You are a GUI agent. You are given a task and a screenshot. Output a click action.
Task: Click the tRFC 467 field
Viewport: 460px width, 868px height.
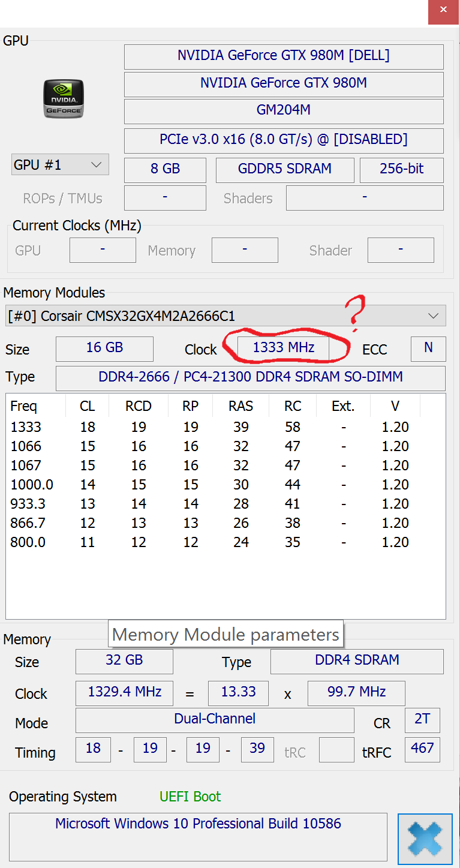click(422, 749)
